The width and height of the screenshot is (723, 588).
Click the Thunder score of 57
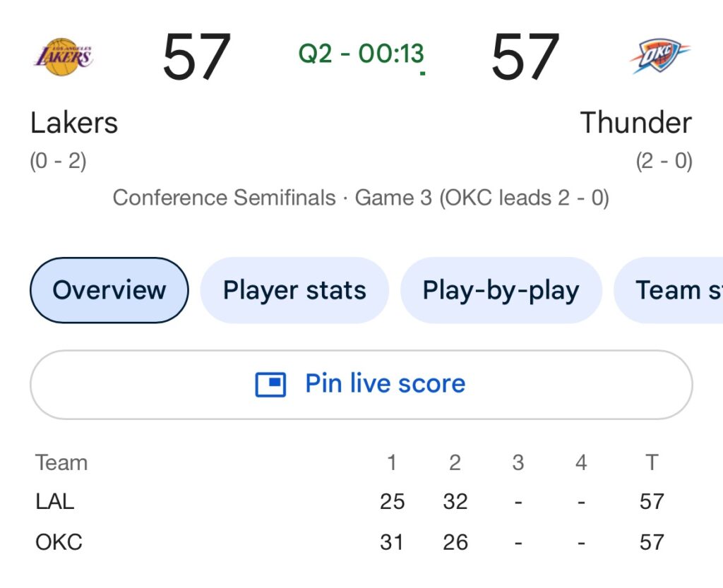click(525, 56)
